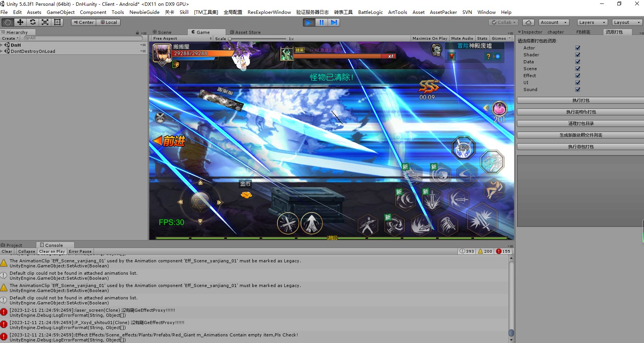Screen dimensions: 644x343
Task: Open the Account dropdown
Action: pos(553,22)
